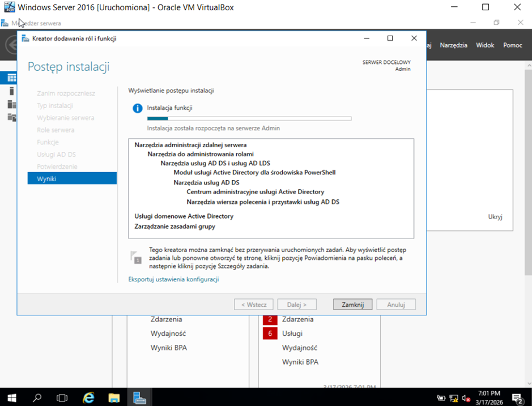
Task: Launch File Explorer from the taskbar
Action: point(114,398)
